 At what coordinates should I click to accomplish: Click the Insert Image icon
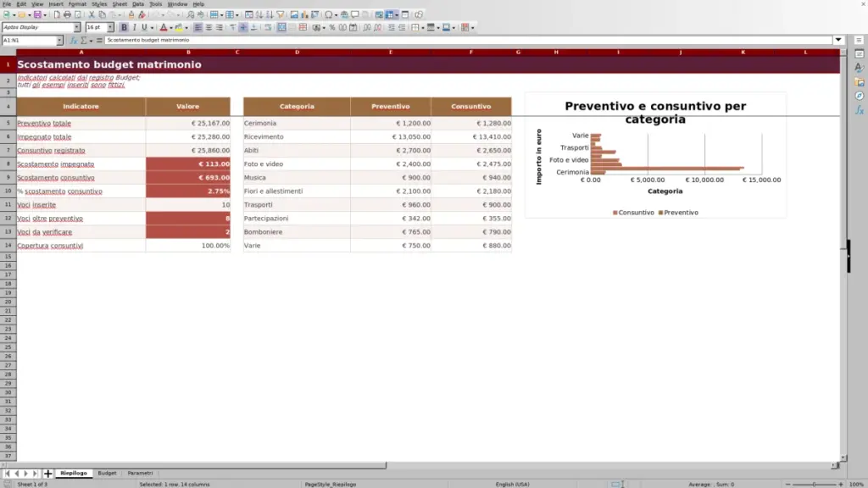click(x=294, y=15)
